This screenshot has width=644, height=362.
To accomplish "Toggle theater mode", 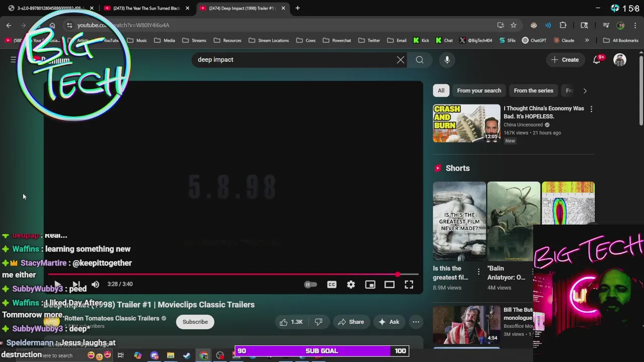I will tap(389, 285).
